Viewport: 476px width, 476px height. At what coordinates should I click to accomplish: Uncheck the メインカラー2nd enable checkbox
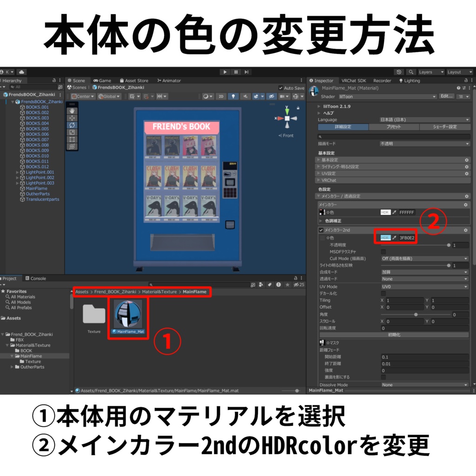[321, 230]
